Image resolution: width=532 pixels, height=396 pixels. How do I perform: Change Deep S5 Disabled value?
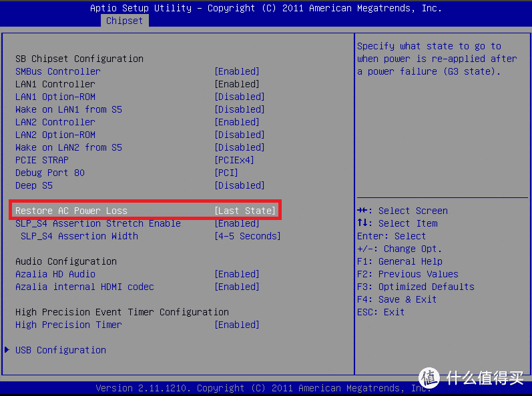click(240, 185)
